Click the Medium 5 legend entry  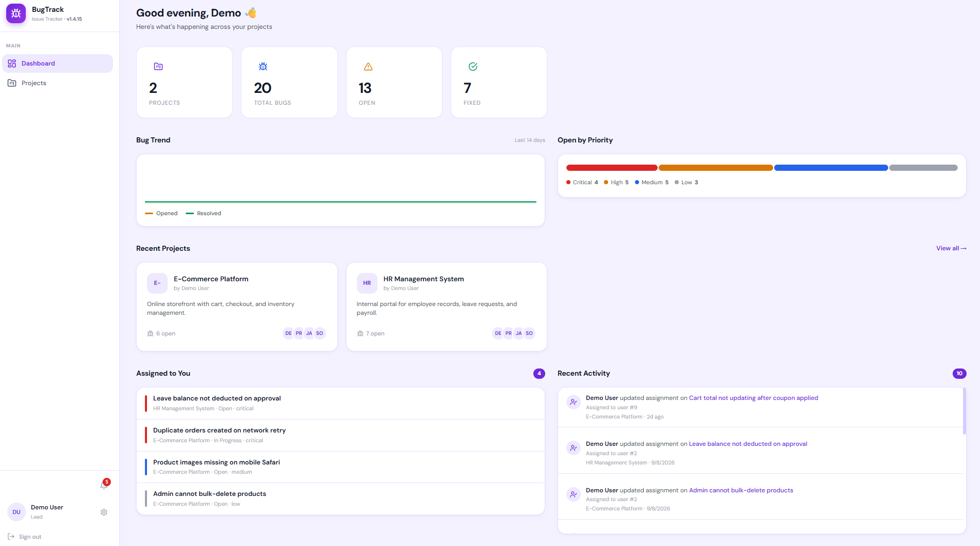(652, 183)
